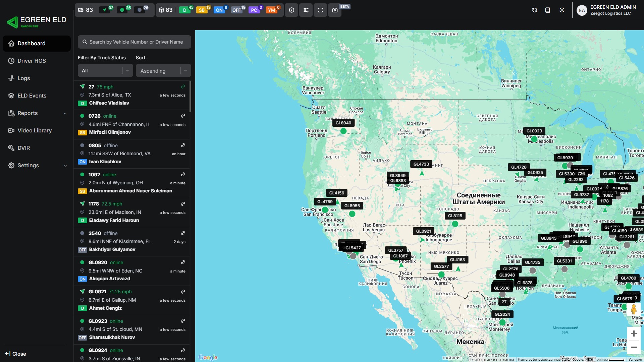Viewport: 644px width, 362px height.
Task: Click the settings/brightness icon top right
Action: pyautogui.click(x=562, y=10)
